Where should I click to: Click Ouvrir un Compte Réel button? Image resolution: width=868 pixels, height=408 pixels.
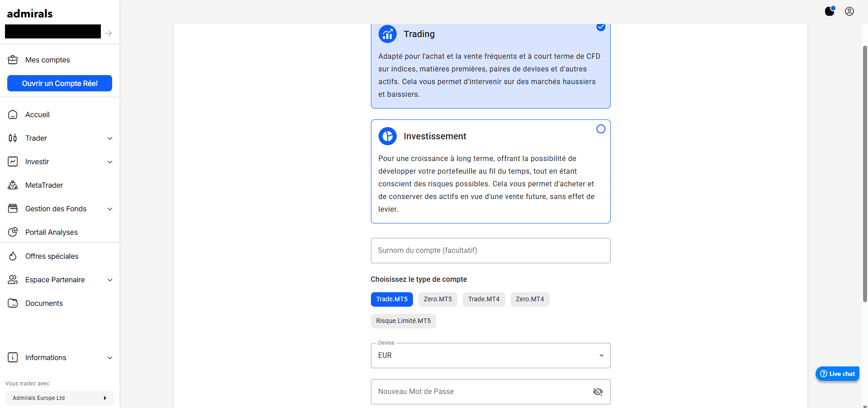[60, 83]
